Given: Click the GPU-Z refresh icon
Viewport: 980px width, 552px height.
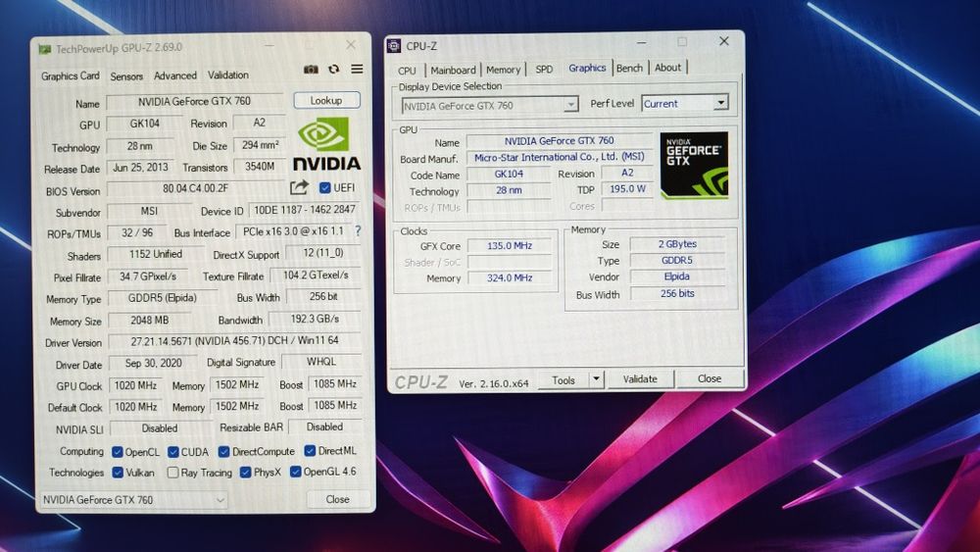Looking at the screenshot, I should 334,70.
